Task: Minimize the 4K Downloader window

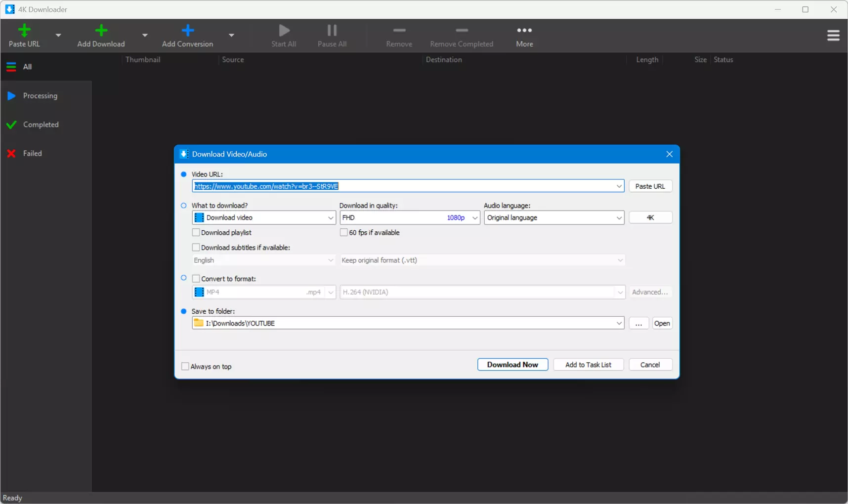Action: pos(777,9)
